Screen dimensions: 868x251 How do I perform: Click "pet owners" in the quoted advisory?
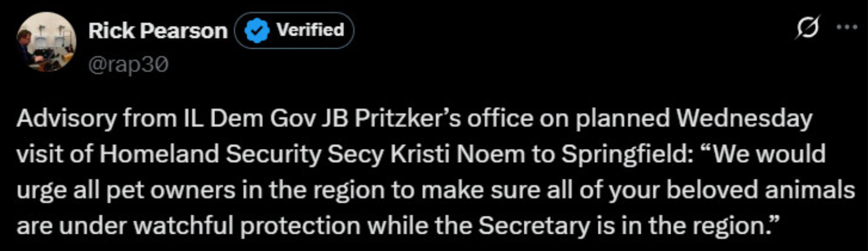point(171,190)
